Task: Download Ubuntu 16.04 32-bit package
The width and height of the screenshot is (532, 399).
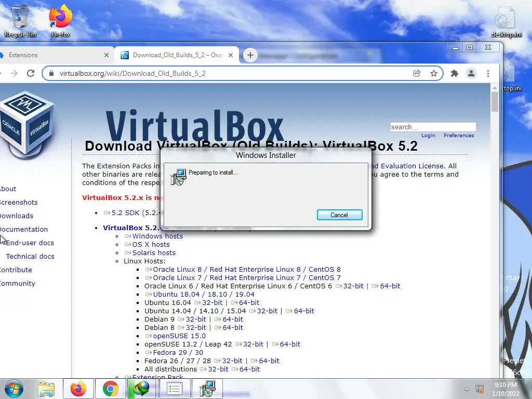Action: [208, 303]
